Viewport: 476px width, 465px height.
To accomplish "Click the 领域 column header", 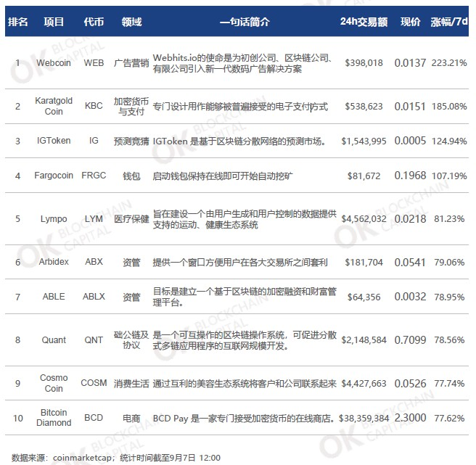I will [x=131, y=22].
